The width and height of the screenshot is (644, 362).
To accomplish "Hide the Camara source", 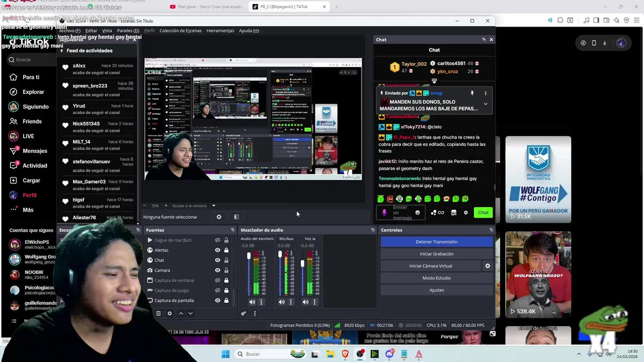I will [x=217, y=270].
